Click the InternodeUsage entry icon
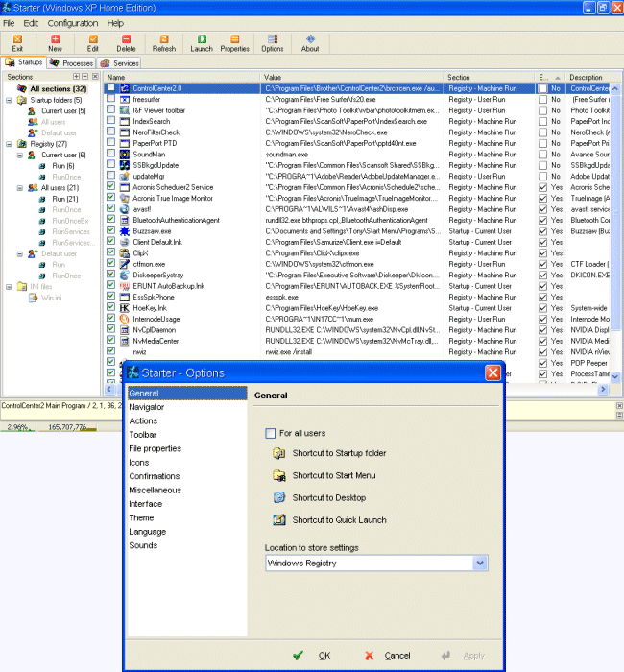The image size is (624, 672). tap(124, 319)
